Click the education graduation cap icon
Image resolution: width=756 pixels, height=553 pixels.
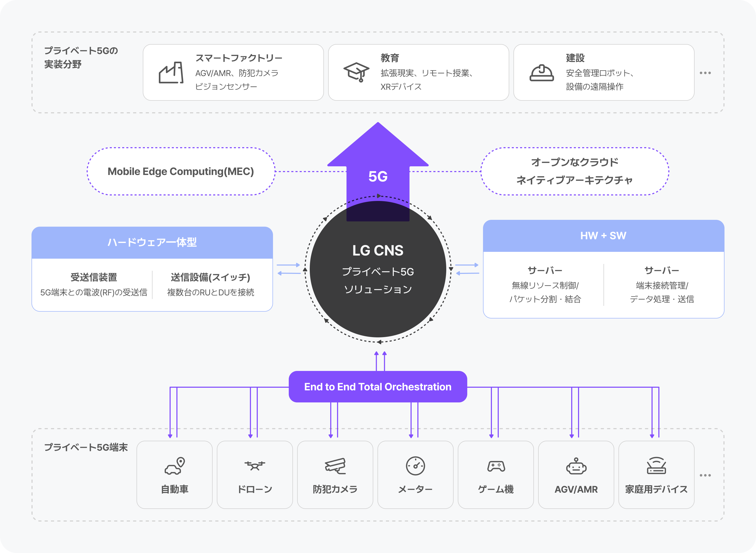coord(357,71)
